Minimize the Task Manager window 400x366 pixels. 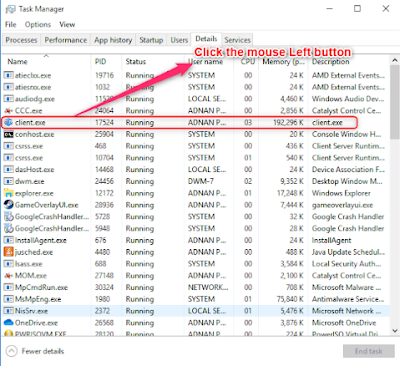click(x=330, y=9)
